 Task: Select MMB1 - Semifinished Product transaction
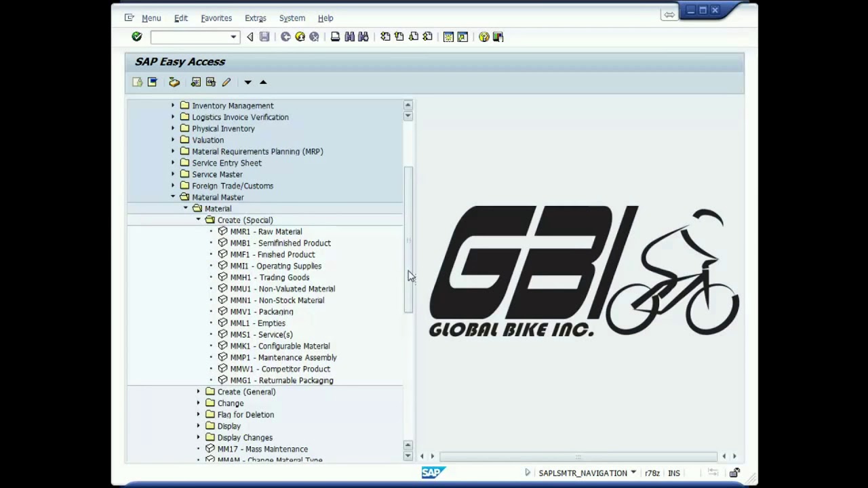(281, 243)
